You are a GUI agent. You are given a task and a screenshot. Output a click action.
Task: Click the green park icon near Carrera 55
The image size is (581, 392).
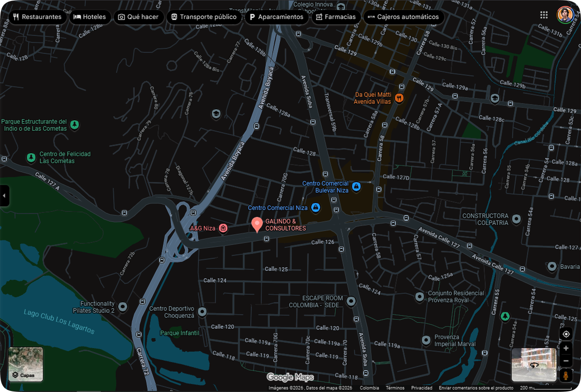coord(505,316)
